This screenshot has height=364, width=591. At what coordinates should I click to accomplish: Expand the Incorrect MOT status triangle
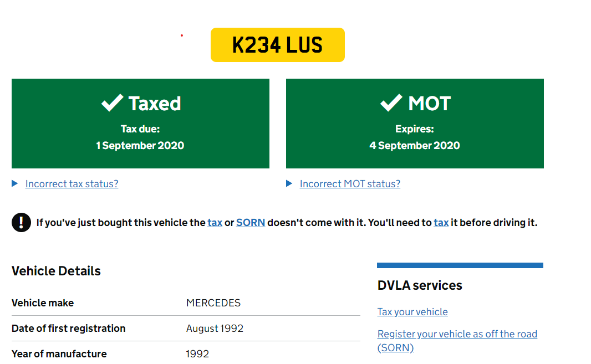[x=289, y=183]
